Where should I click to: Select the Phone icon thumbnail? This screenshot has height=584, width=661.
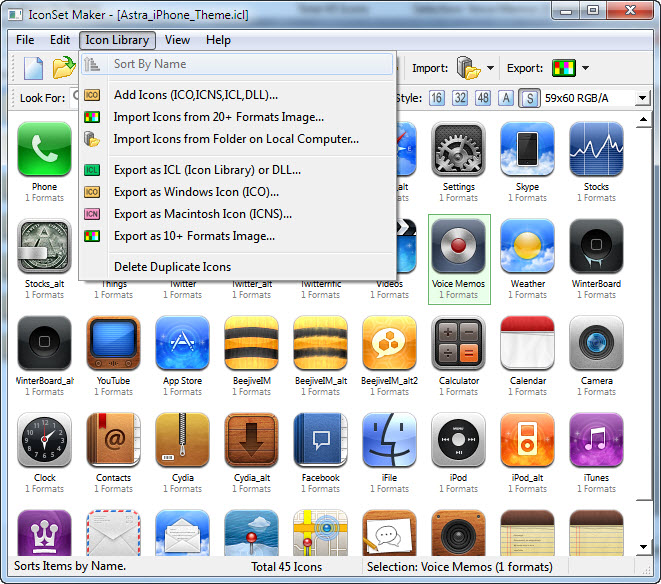click(44, 148)
